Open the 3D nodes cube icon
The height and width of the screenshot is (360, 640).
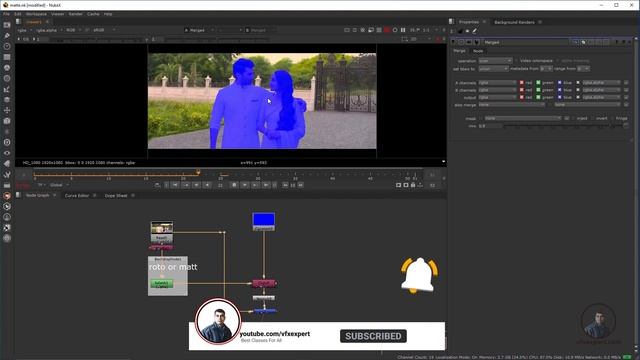point(7,121)
